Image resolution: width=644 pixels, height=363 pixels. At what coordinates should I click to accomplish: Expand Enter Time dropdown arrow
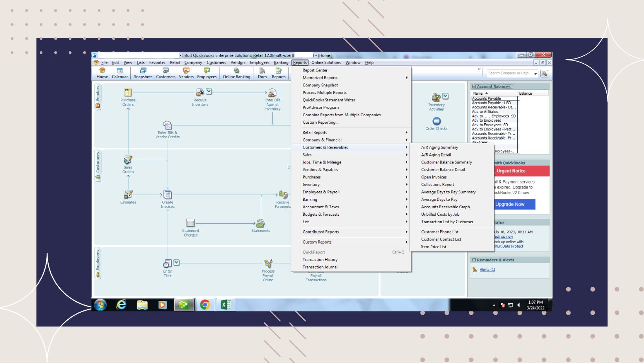(177, 262)
